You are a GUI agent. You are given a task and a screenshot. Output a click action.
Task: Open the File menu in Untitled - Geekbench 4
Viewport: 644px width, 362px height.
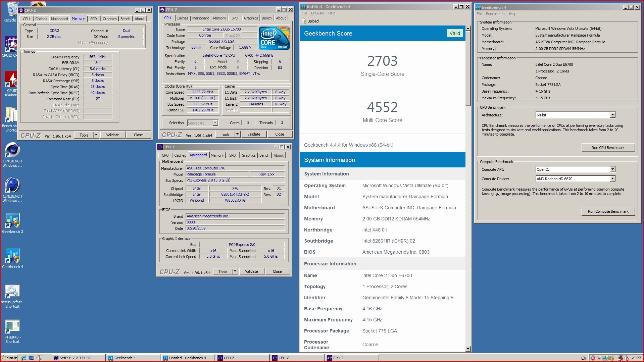(304, 13)
